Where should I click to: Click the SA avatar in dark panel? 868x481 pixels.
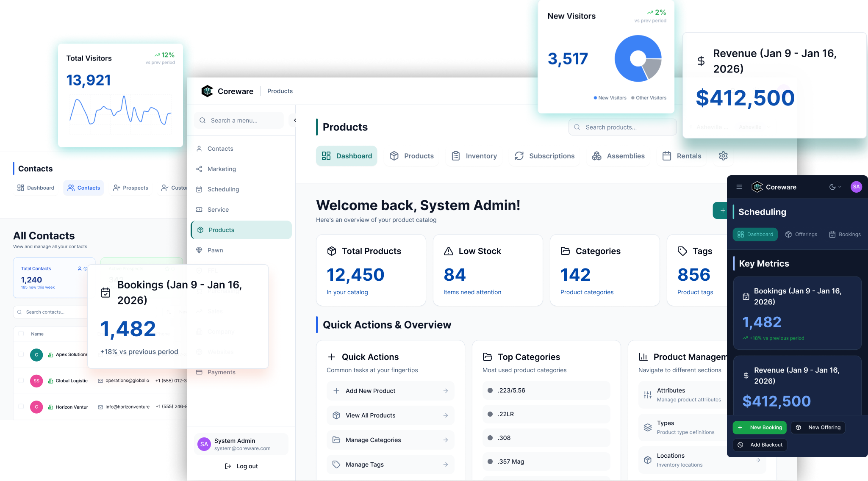pos(856,187)
